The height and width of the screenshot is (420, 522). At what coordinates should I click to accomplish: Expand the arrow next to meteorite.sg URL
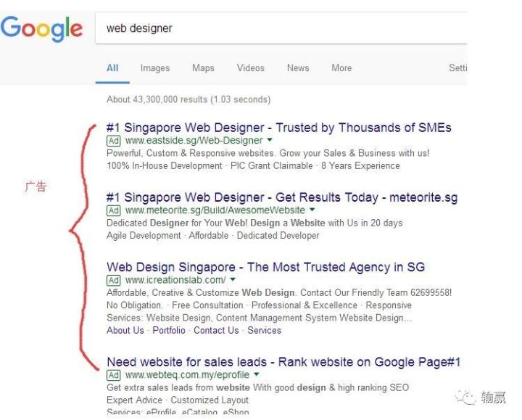[312, 210]
